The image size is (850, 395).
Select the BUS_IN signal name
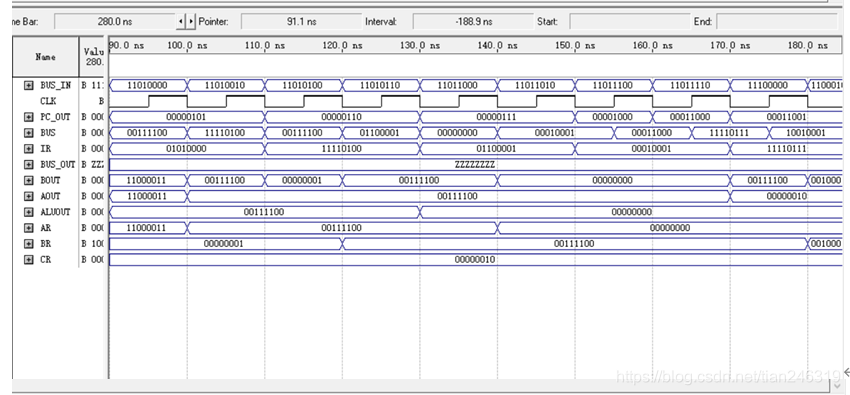click(55, 85)
